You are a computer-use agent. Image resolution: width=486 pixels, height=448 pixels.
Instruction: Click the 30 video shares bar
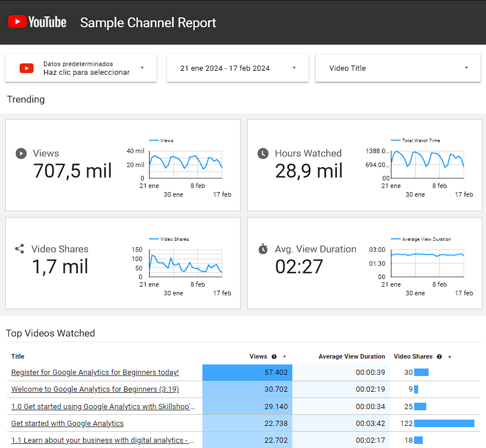[x=421, y=373]
